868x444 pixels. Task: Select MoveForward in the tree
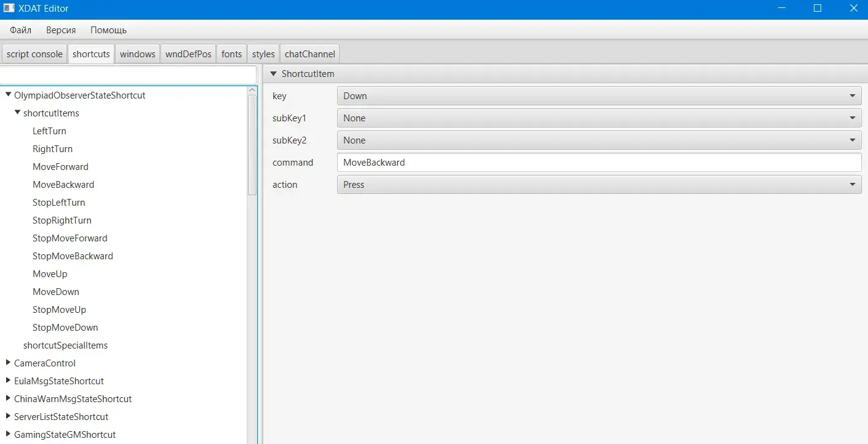point(60,166)
